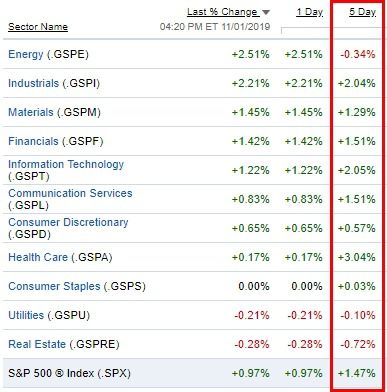Image resolution: width=387 pixels, height=392 pixels.
Task: Open the Information Technology (.GSPT) link
Action: (66, 170)
